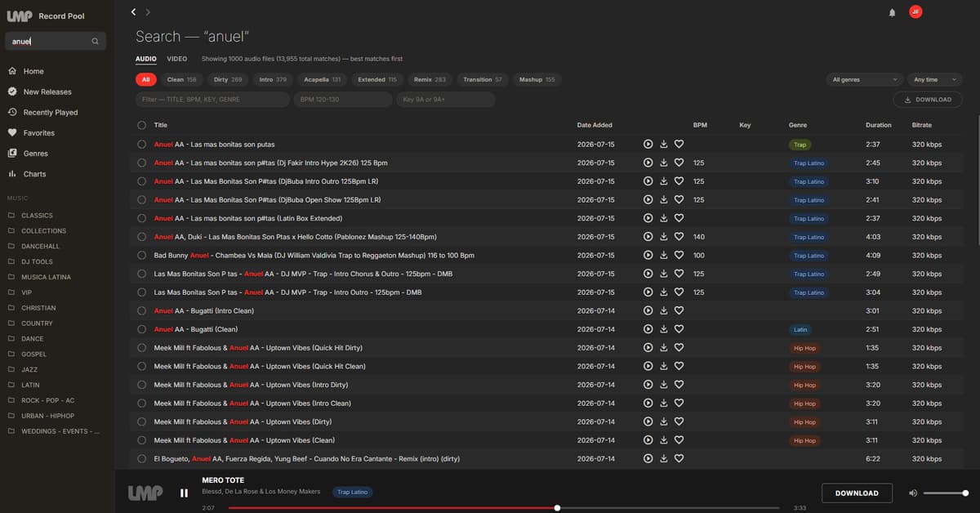Filter by Mashup versions

537,80
